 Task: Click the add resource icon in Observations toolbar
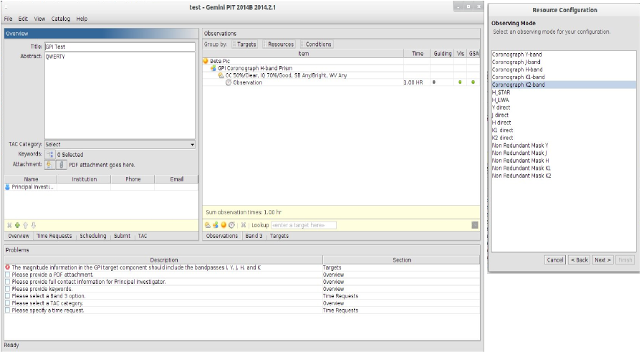tap(215, 225)
